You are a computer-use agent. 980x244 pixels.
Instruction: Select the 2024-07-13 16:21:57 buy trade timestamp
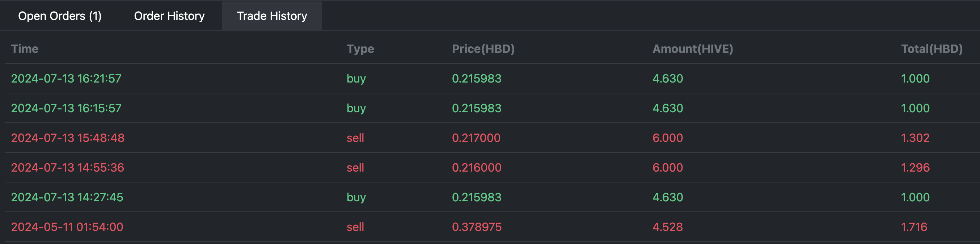(66, 79)
